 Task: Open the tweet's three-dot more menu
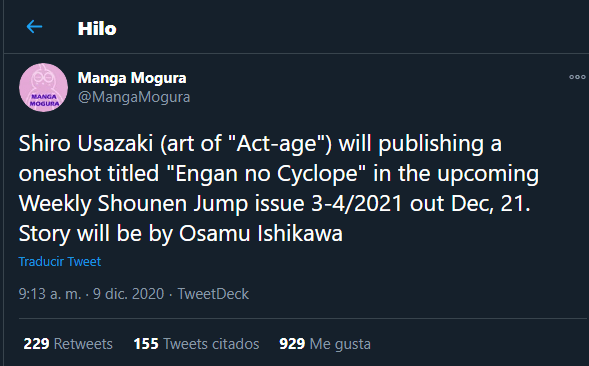tap(577, 77)
